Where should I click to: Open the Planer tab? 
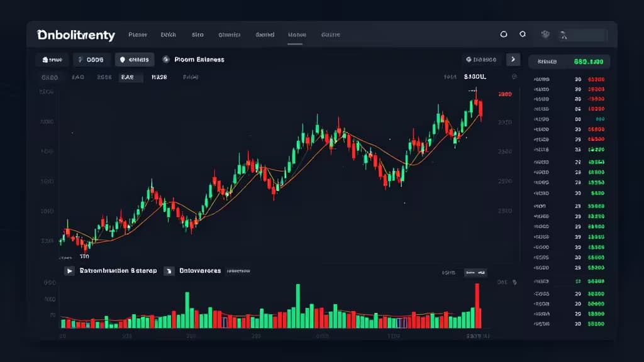click(x=138, y=35)
